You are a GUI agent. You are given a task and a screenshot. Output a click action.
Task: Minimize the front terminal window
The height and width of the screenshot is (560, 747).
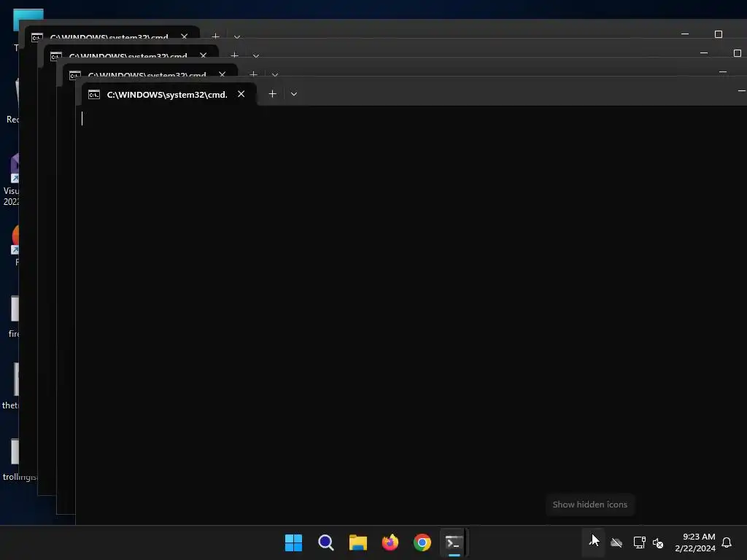tap(741, 90)
